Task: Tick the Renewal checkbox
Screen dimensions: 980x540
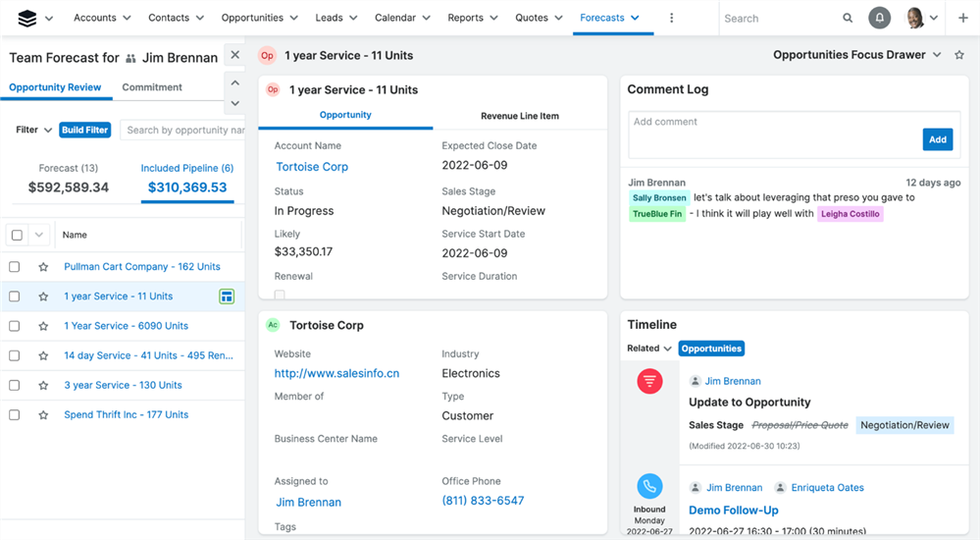Action: coord(280,295)
